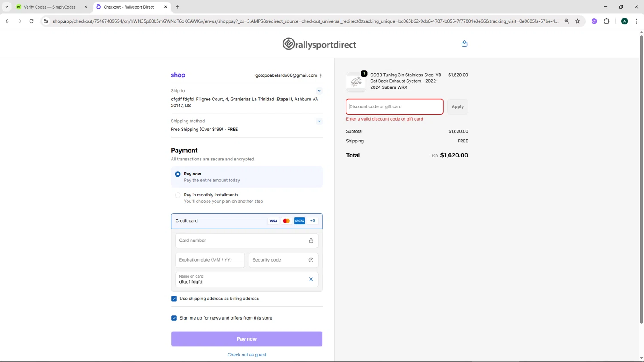
Task: Reload the checkout page
Action: 31,21
